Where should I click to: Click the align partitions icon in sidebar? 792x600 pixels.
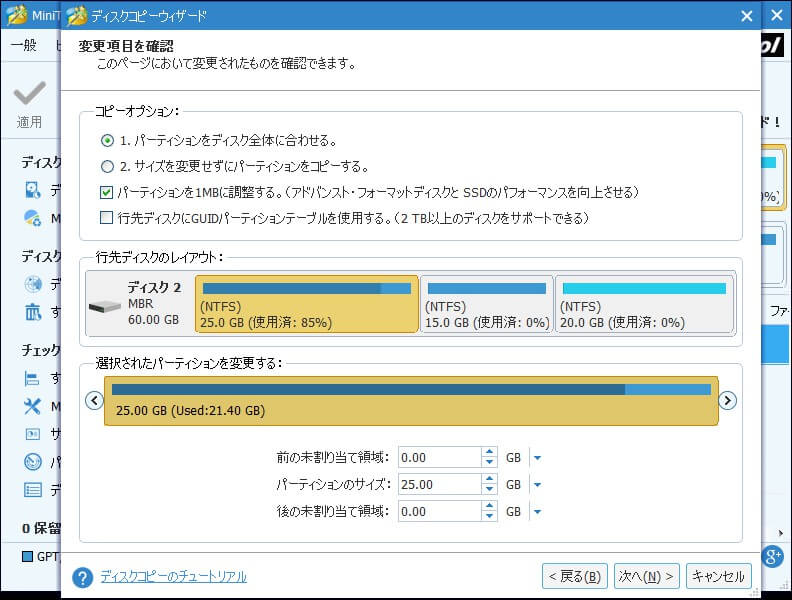(32, 379)
